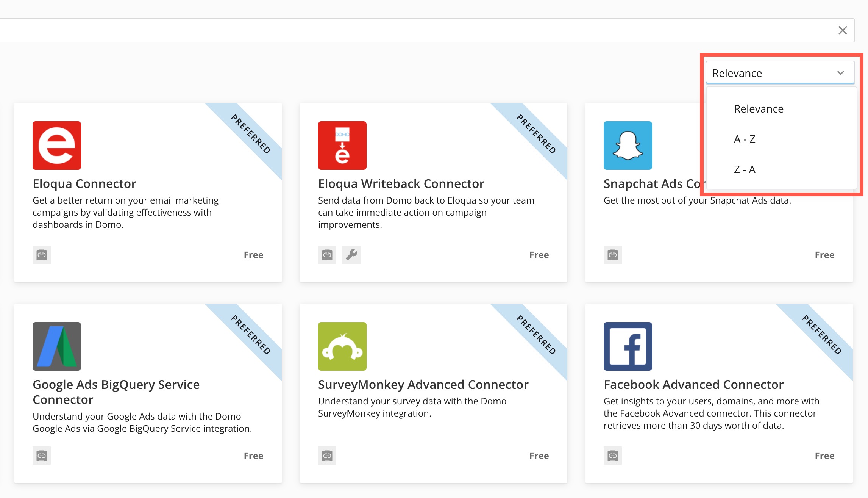Click the Snapchat Ads connector logo
Viewport: 868px width, 498px height.
coord(628,145)
